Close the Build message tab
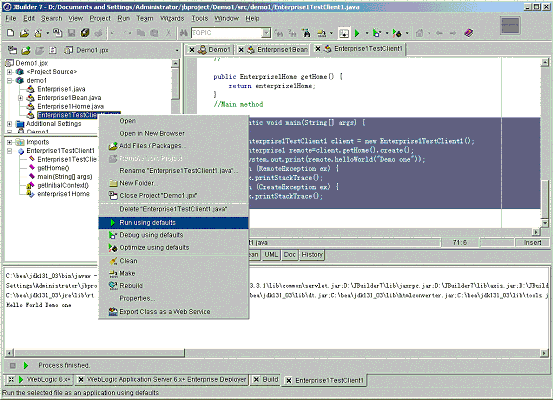This screenshot has height=400, width=553. pos(257,380)
